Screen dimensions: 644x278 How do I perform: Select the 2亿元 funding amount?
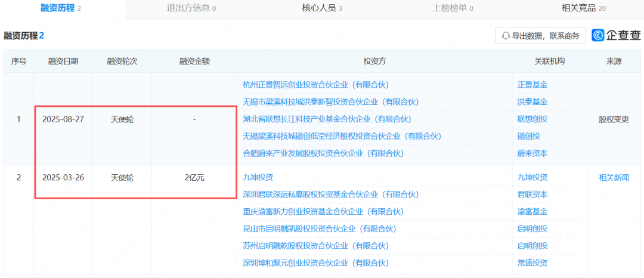194,178
